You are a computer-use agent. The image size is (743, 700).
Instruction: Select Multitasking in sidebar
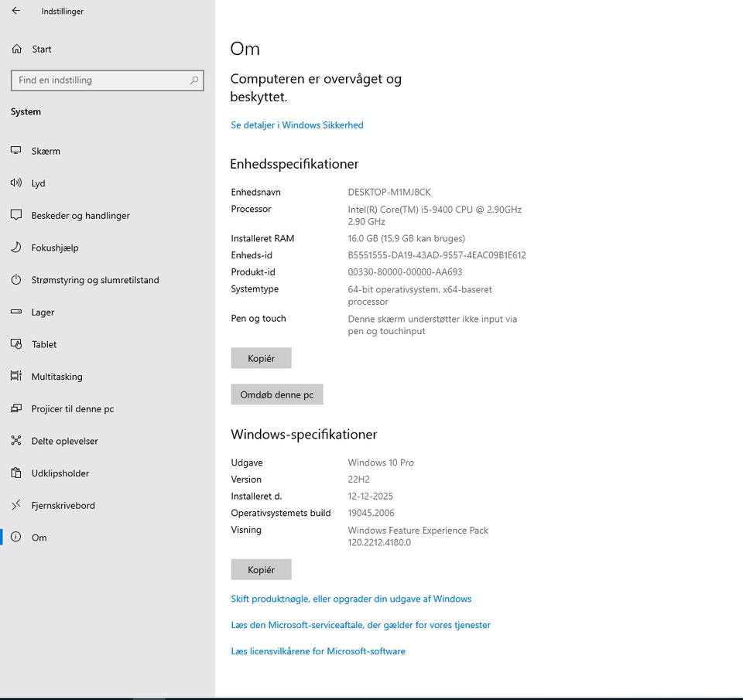click(x=107, y=377)
